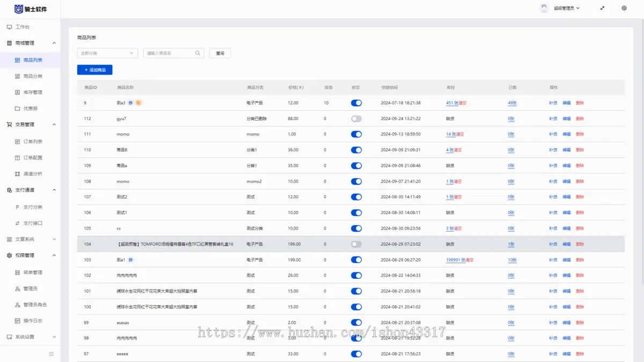Enable the status switch for product gyu7
Image resolution: width=644 pixels, height=362 pixels.
pos(356,119)
